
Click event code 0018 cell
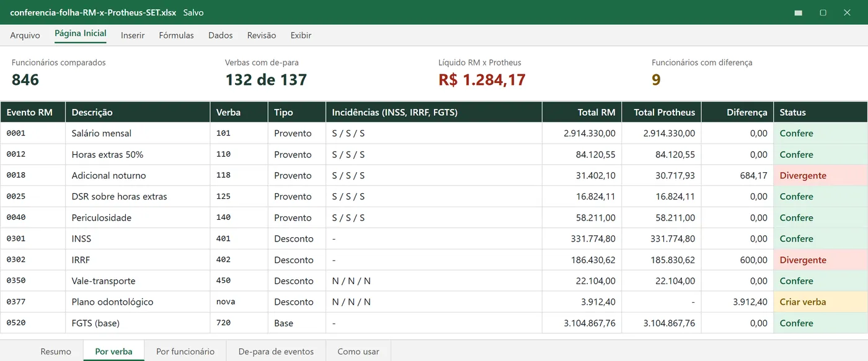(x=33, y=175)
